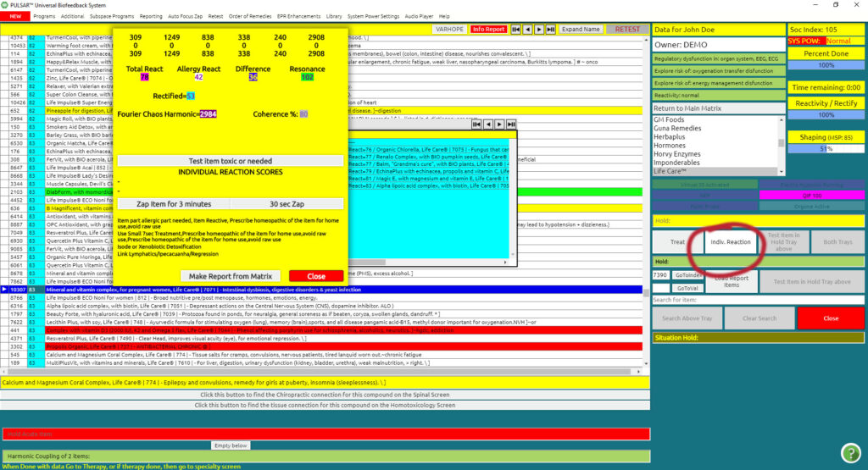Open help via green question mark icon
Screen dimensions: 868x470
(x=850, y=452)
